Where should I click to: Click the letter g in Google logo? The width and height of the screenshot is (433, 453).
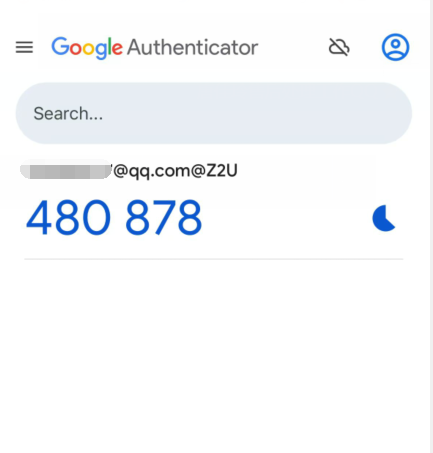[x=101, y=50]
